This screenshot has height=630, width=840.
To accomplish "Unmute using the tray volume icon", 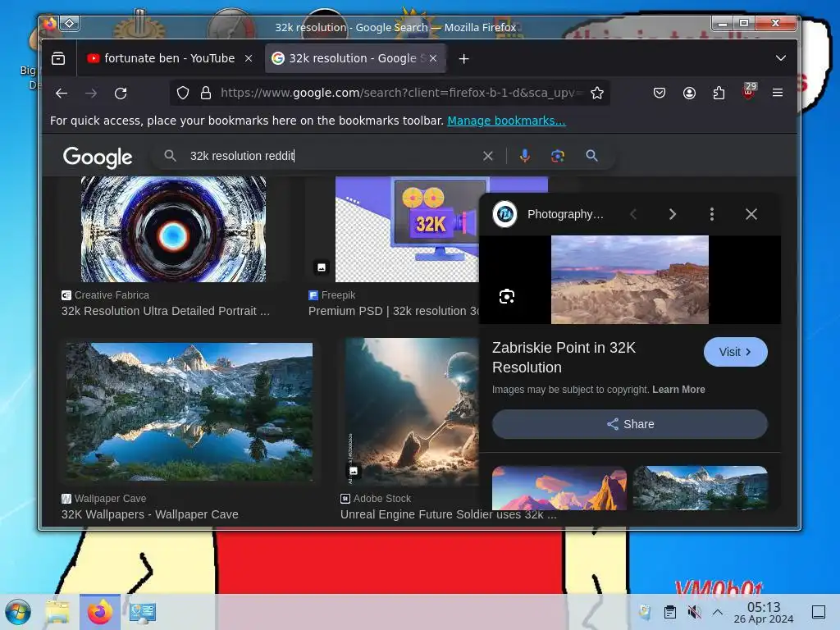I will [x=694, y=612].
